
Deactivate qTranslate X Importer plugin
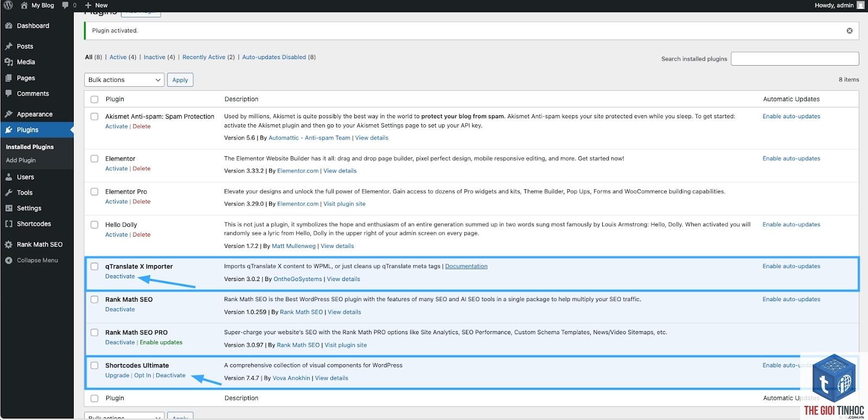[120, 276]
